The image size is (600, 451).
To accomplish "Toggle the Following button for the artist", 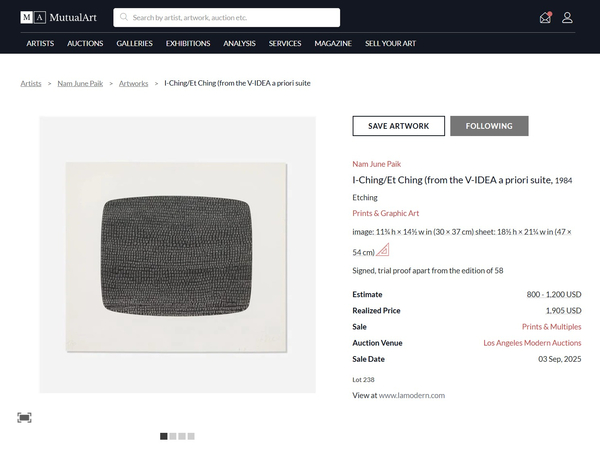I will point(489,126).
